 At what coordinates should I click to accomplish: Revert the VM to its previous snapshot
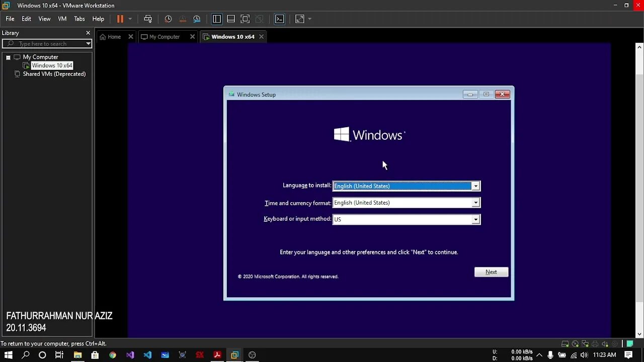pos(183,19)
